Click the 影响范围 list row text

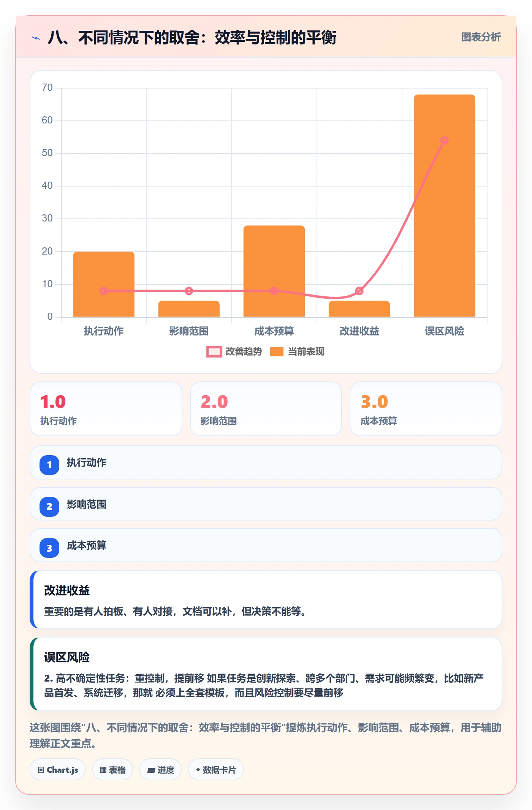[x=87, y=505]
